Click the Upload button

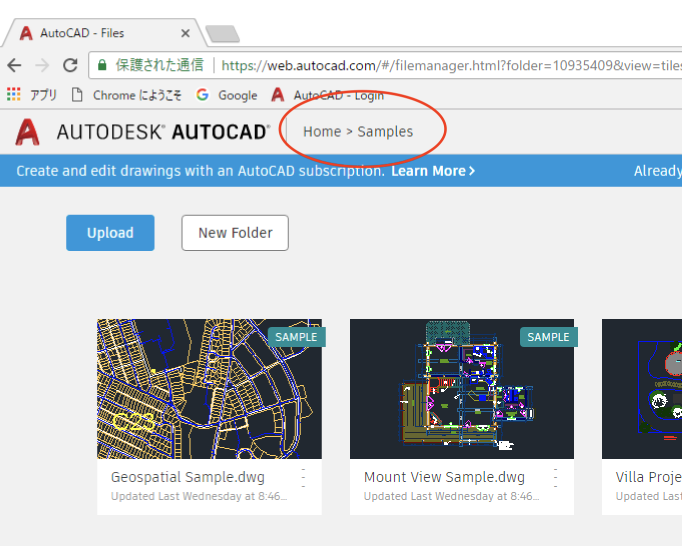[110, 233]
